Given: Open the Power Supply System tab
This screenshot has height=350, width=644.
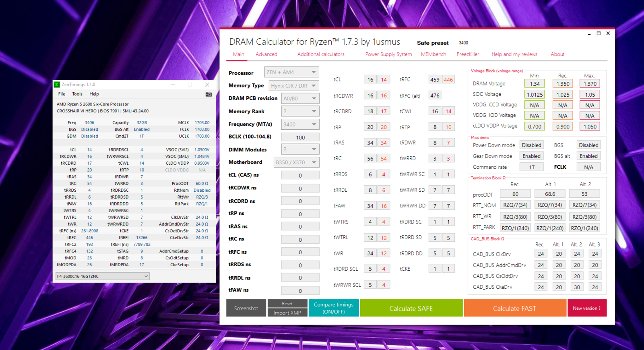Looking at the screenshot, I should click(x=388, y=54).
